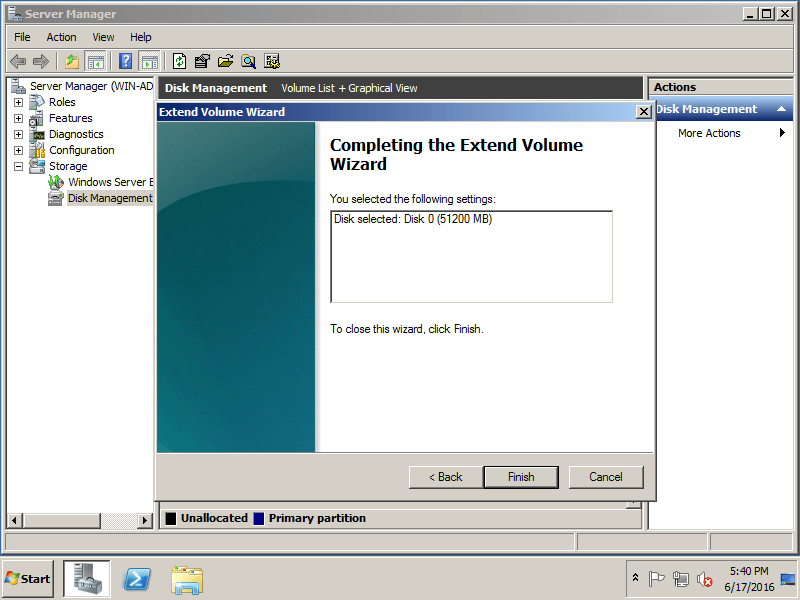Select the Configuration tree item label
Viewport: 800px width, 600px height.
click(x=82, y=150)
